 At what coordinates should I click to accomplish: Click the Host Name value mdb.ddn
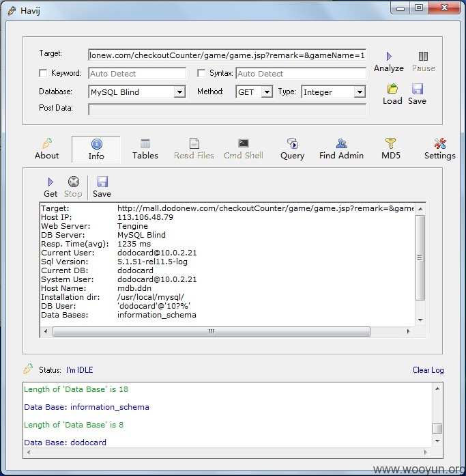point(134,288)
